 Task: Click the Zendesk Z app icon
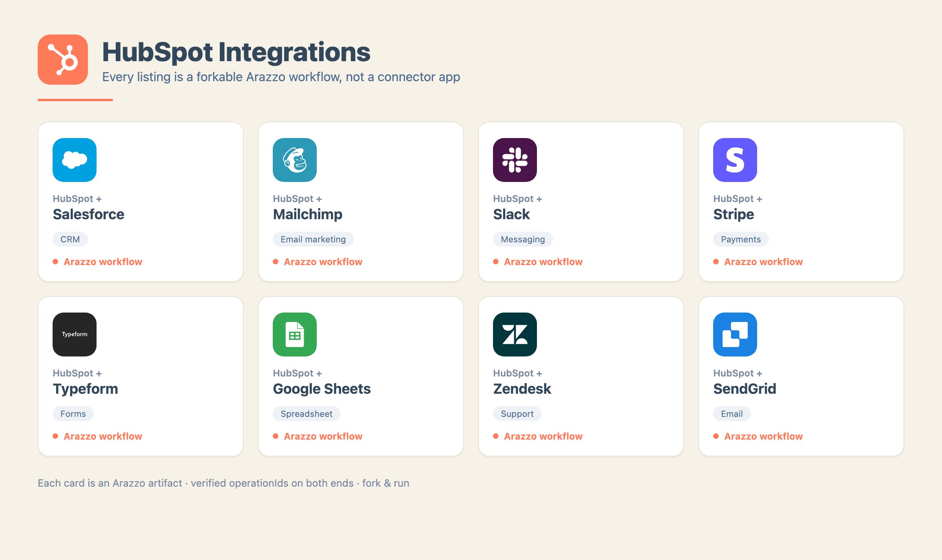tap(515, 335)
